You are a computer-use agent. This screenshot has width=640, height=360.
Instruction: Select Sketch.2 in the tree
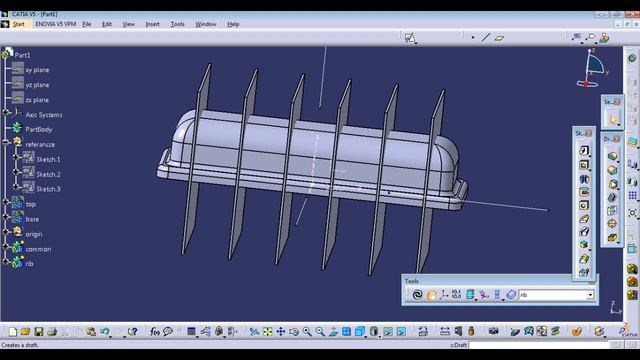pos(48,174)
